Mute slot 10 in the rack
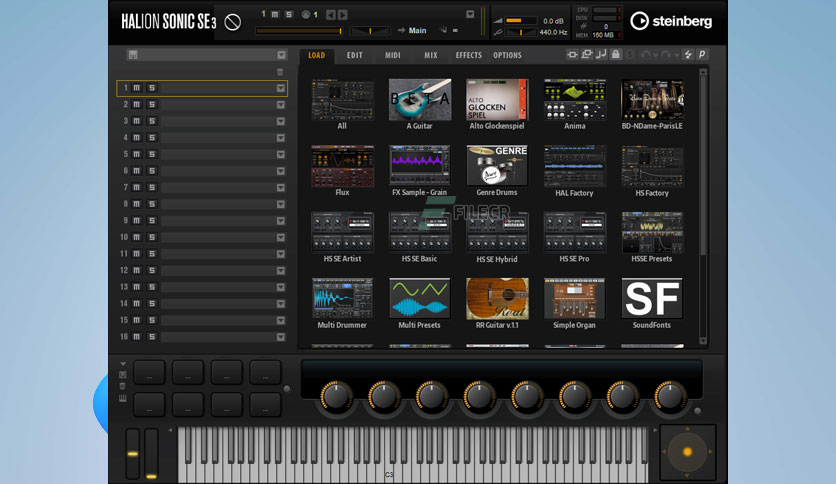836x484 pixels. pos(136,237)
